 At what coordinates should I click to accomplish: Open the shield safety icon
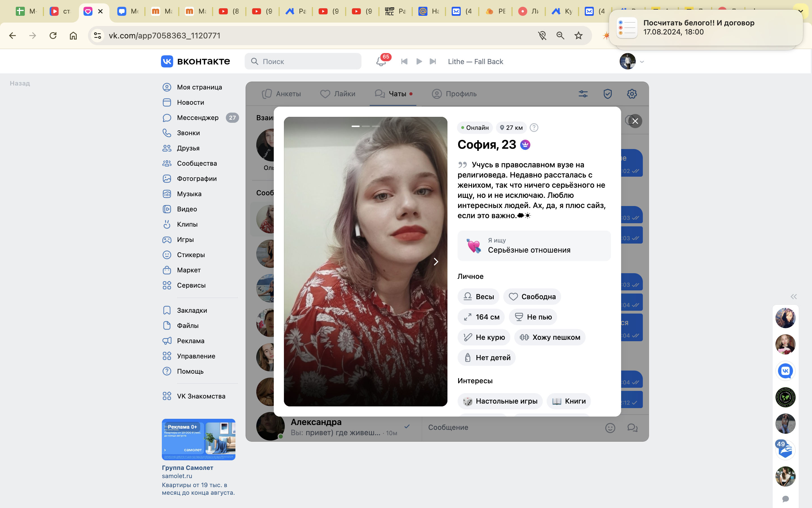click(x=608, y=94)
